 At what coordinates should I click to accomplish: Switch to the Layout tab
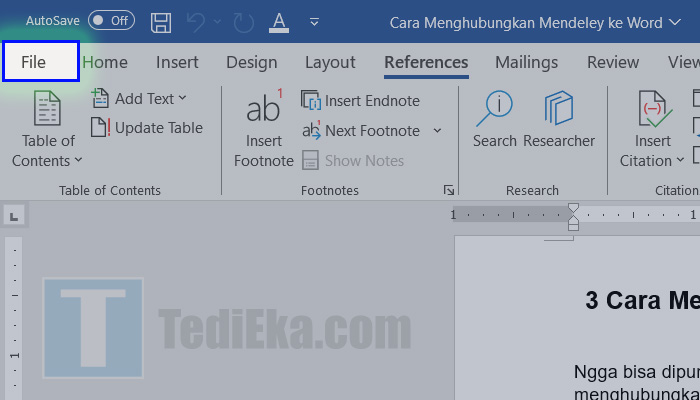click(330, 62)
